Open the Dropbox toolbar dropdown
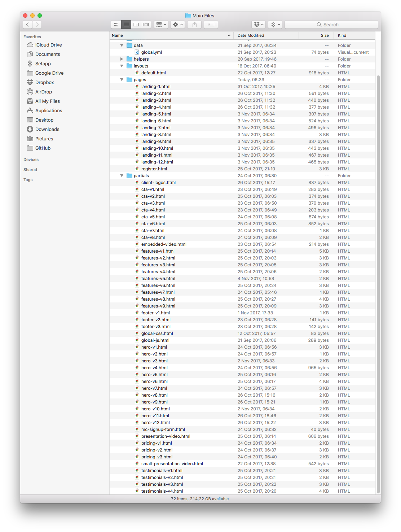 point(259,25)
